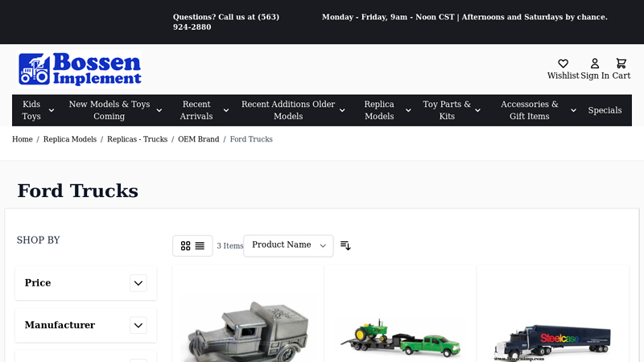The image size is (644, 362).
Task: Open the green pickup with tractor trailer image
Action: (x=400, y=338)
